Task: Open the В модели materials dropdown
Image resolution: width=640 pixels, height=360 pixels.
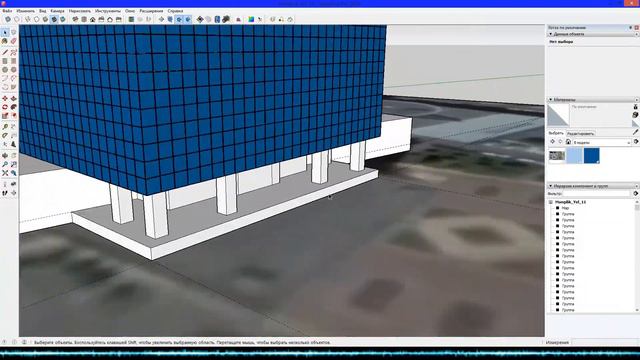Action: pyautogui.click(x=602, y=142)
